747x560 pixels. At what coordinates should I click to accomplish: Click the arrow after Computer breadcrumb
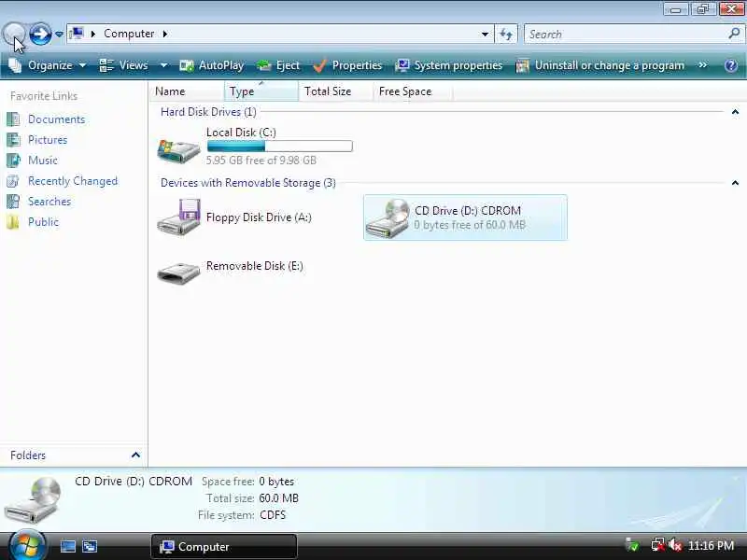click(x=165, y=34)
